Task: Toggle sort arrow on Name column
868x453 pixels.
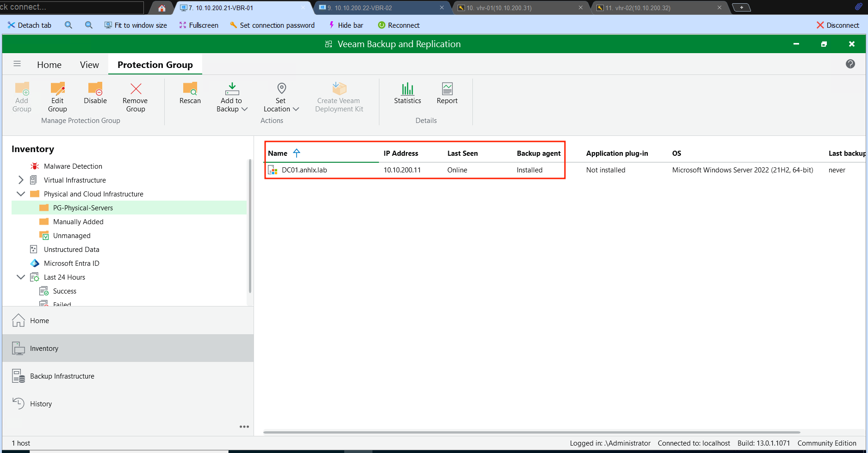Action: (x=297, y=153)
